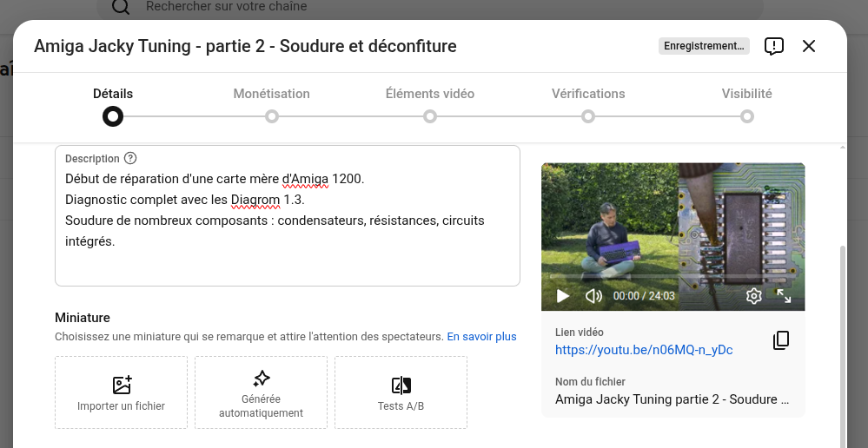Open the En savoir plus link
The image size is (868, 448).
tap(481, 336)
